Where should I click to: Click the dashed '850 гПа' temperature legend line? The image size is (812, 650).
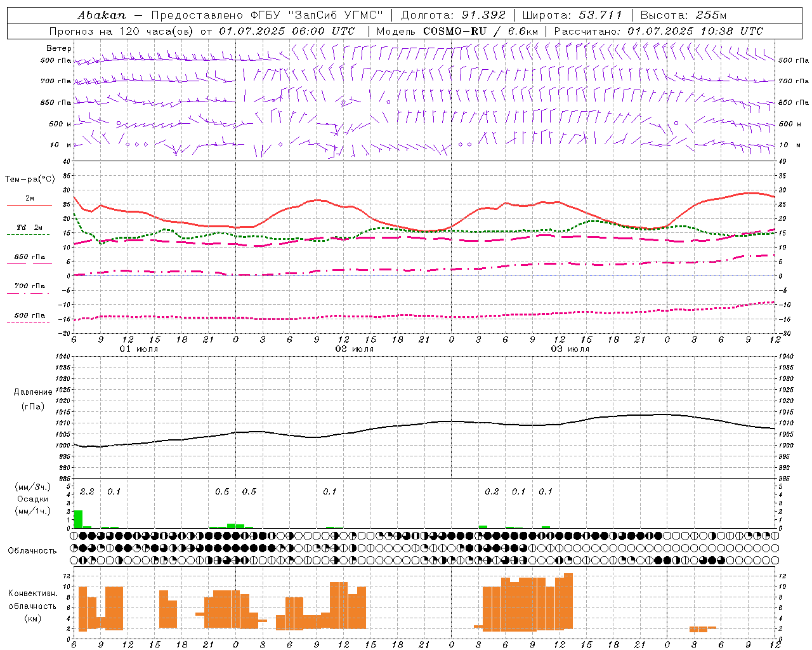pyautogui.click(x=29, y=263)
